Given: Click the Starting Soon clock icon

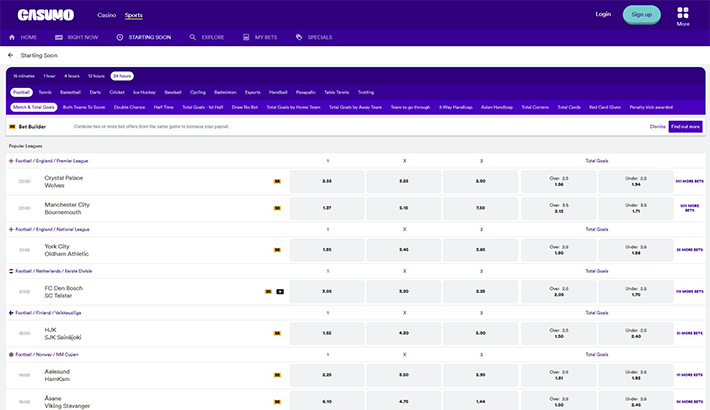Looking at the screenshot, I should (x=120, y=37).
